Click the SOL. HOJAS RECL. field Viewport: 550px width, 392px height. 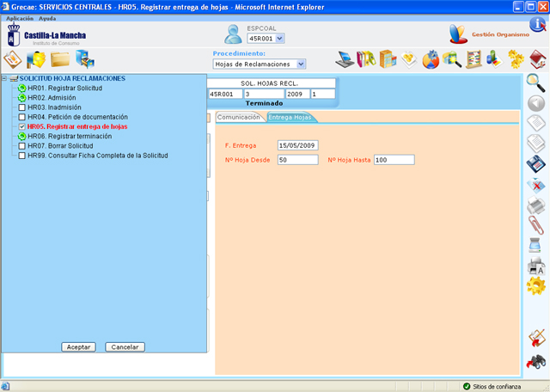pyautogui.click(x=272, y=83)
